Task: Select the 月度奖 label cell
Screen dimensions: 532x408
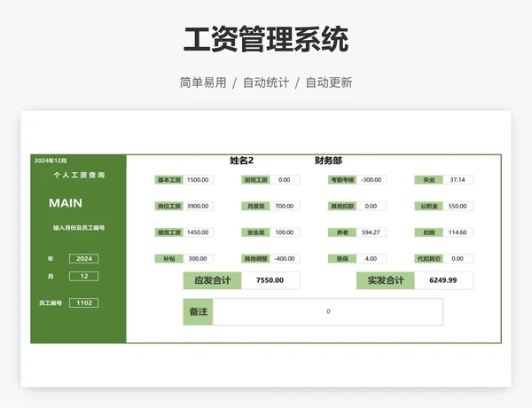Action: tap(255, 206)
